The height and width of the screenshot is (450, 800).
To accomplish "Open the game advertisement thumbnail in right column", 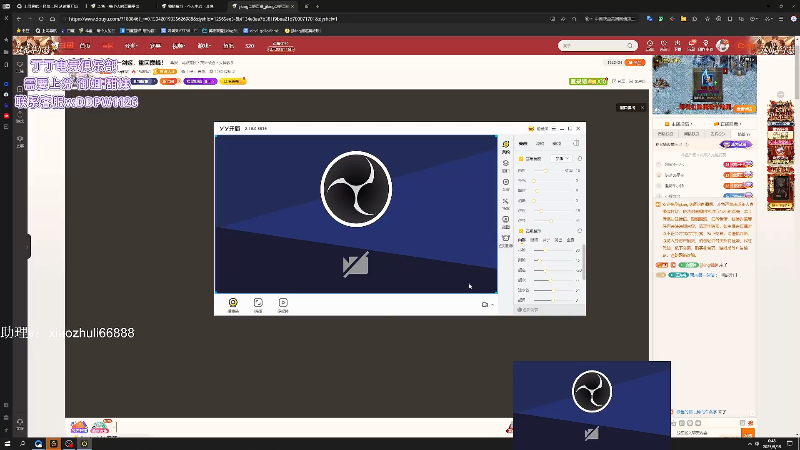I will point(705,85).
